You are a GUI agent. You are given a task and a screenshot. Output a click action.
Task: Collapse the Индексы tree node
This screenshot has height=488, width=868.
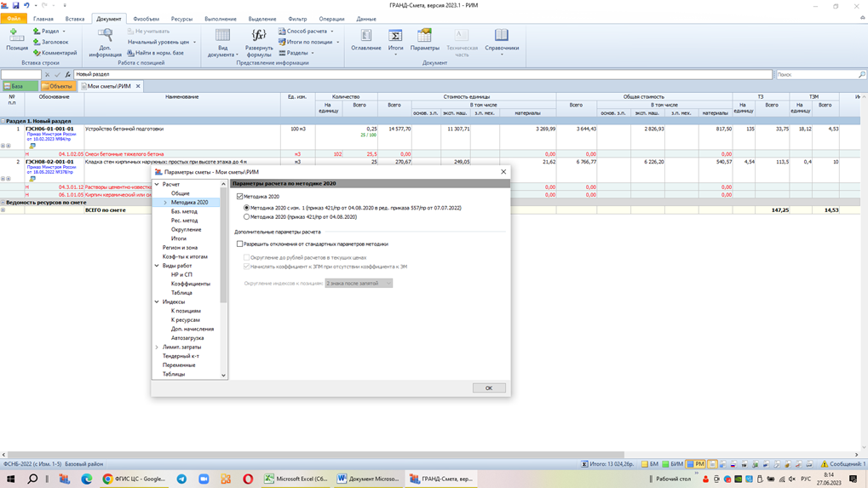coord(157,302)
